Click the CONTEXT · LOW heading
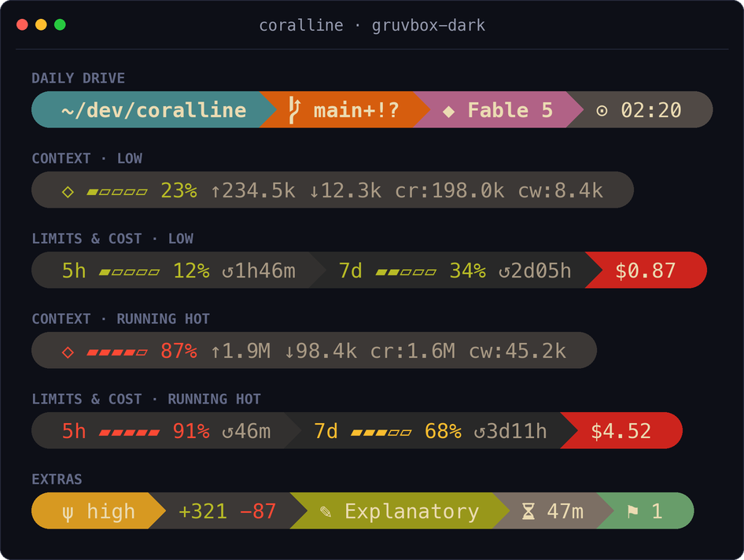Image resolution: width=744 pixels, height=560 pixels. pos(87,158)
